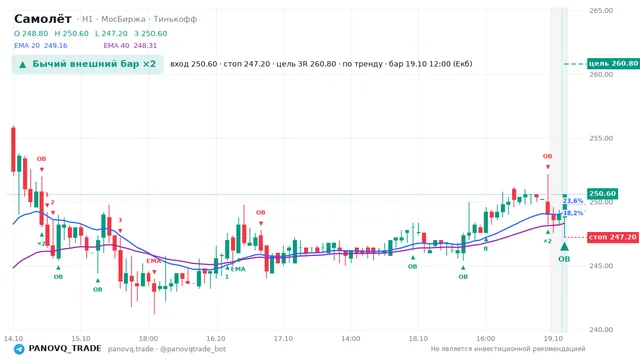Click the 'EMA 20 249.16' legend entry

(41, 46)
